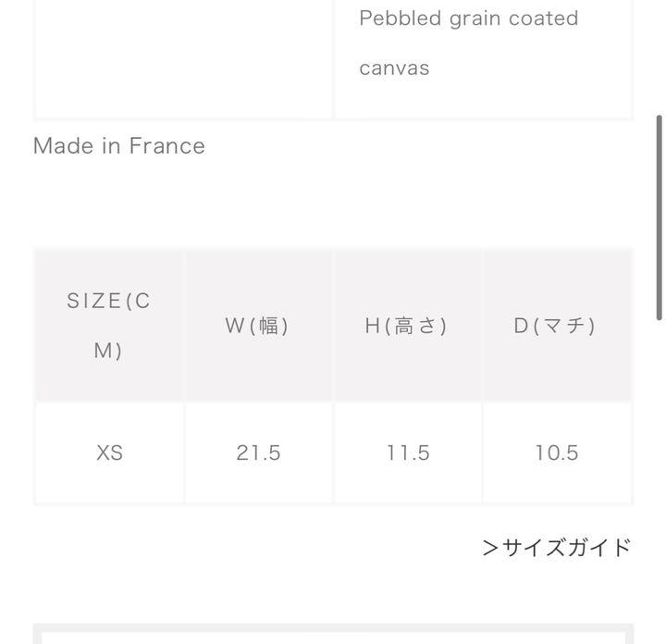Click the vertical page scrollbar thumb

[659, 217]
